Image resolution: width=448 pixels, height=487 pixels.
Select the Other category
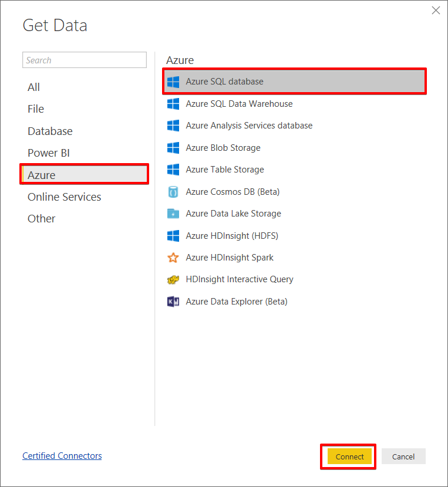point(41,219)
